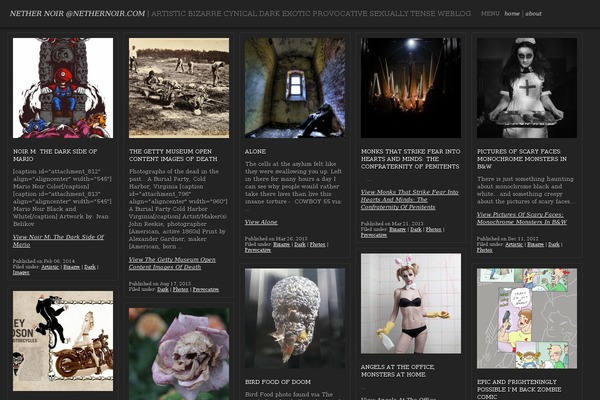
Task: Click title Noir M: The Dark Side of Mario
Action: [55, 155]
